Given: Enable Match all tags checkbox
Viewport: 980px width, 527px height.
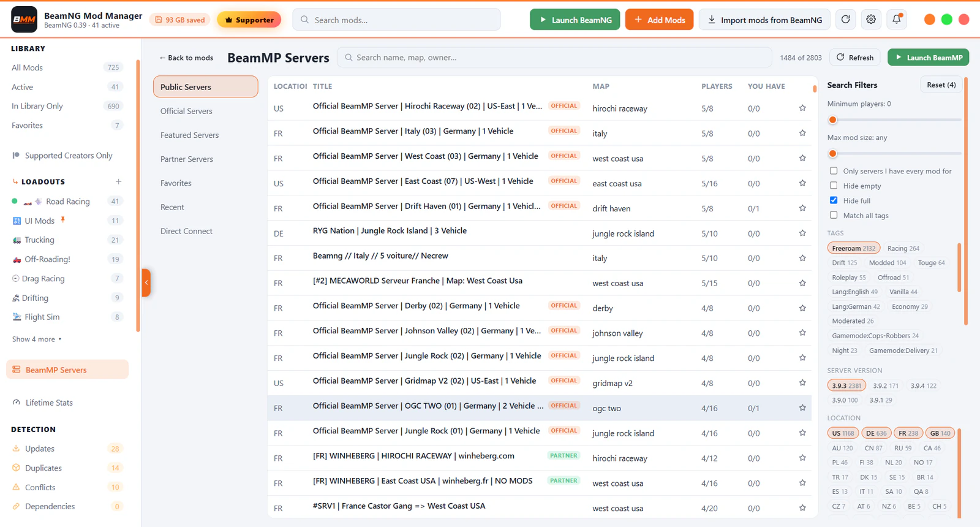Looking at the screenshot, I should (x=834, y=215).
